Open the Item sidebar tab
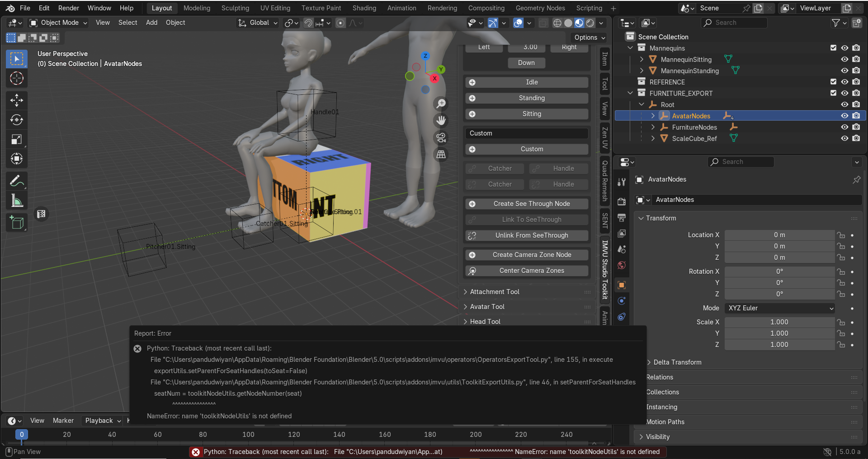 point(605,59)
